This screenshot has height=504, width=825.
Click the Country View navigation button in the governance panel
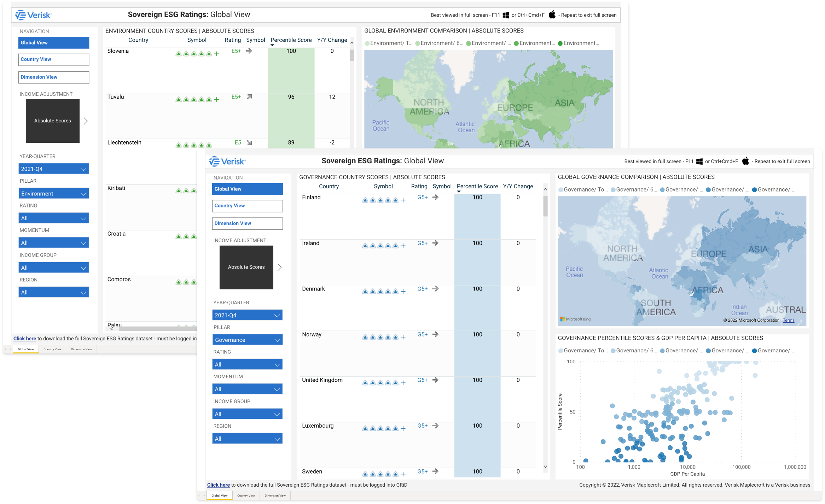(x=247, y=206)
